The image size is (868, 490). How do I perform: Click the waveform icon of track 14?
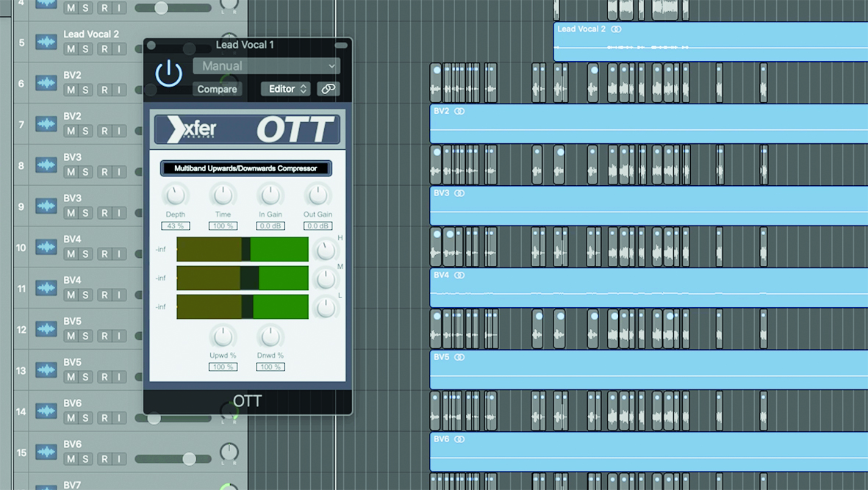pos(46,411)
